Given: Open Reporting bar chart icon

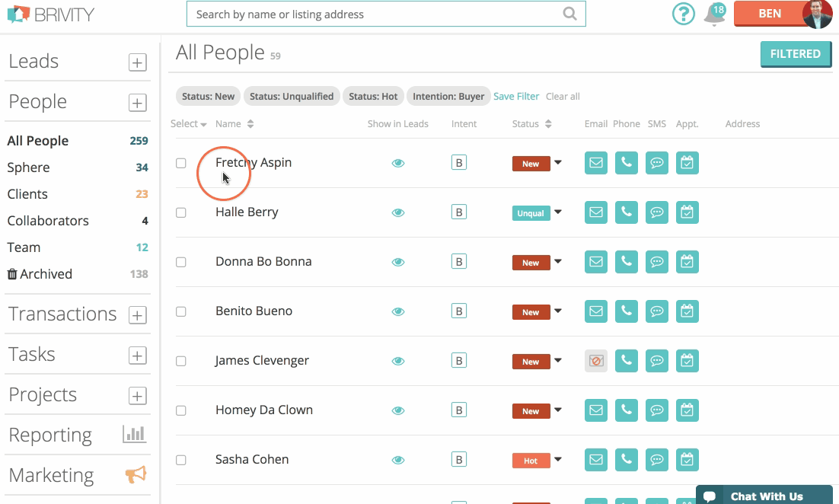Looking at the screenshot, I should tap(134, 434).
